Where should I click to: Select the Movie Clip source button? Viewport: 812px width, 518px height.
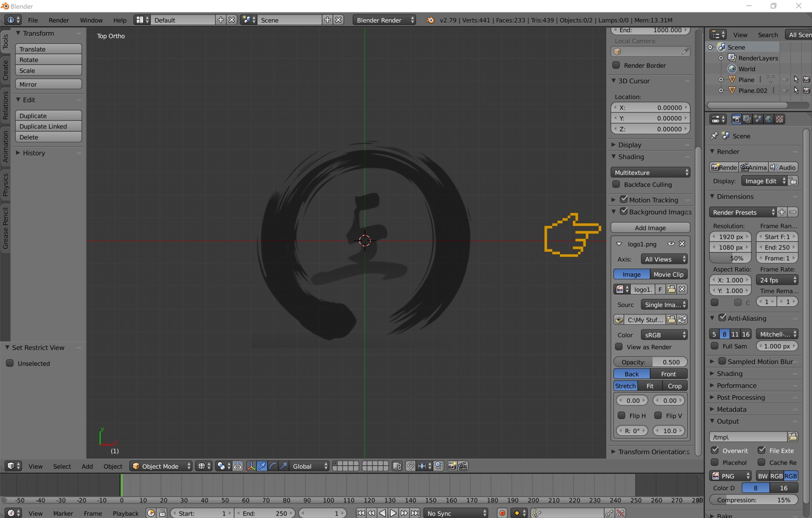[669, 274]
